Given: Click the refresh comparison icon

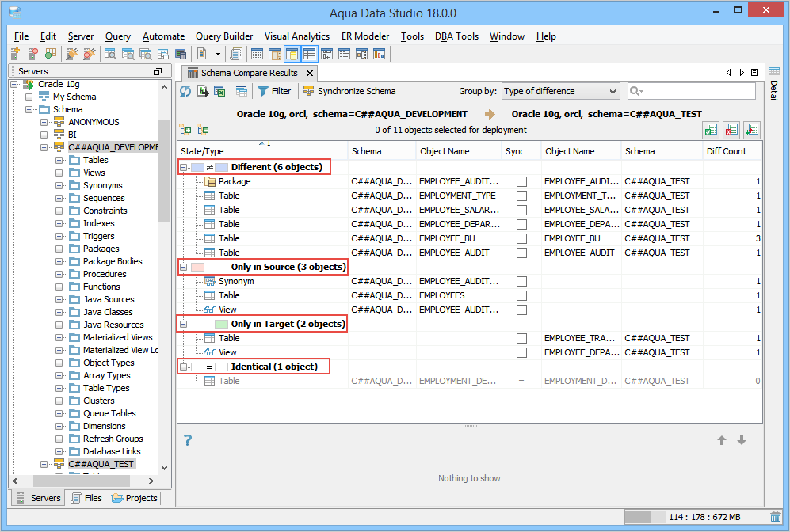Looking at the screenshot, I should [x=185, y=91].
